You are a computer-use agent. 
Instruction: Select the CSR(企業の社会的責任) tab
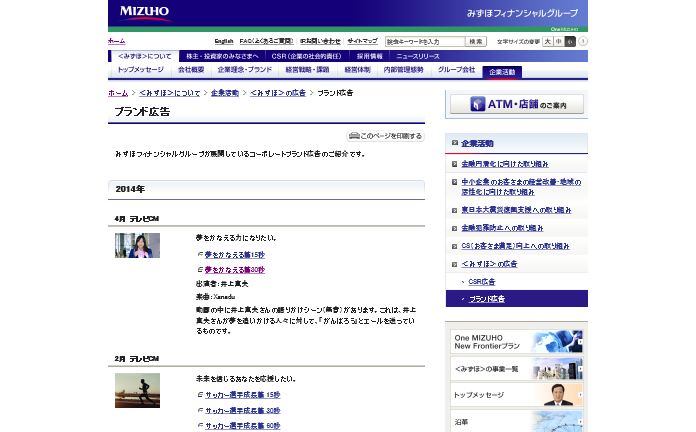point(306,56)
